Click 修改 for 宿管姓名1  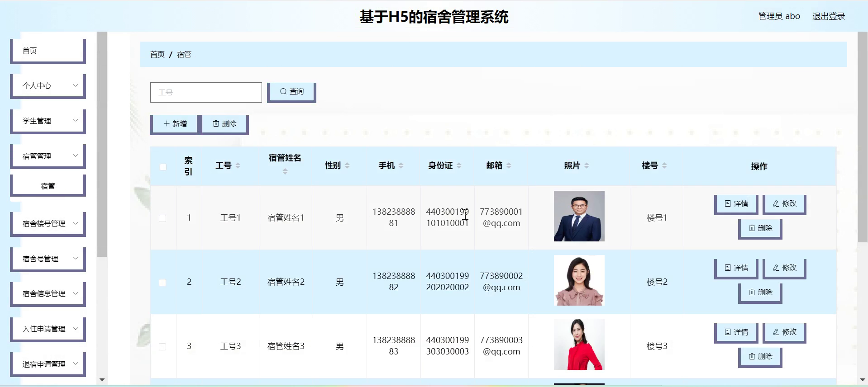pos(785,204)
